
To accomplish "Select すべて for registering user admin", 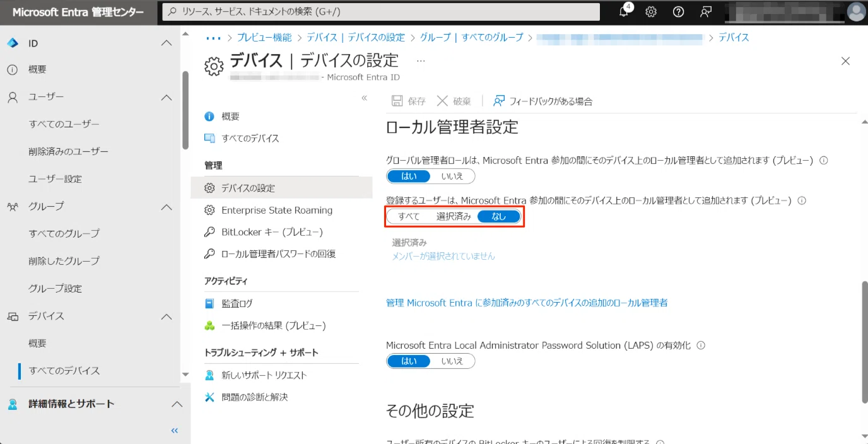I will (x=409, y=216).
